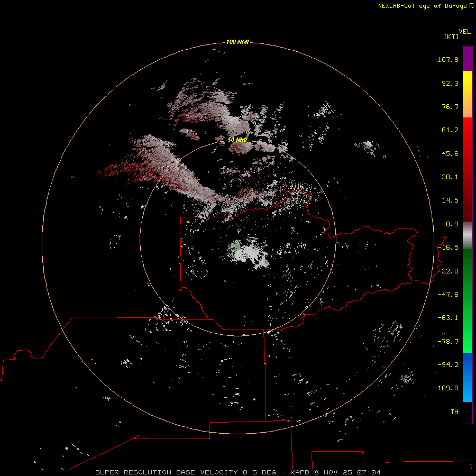Image resolution: width=476 pixels, height=476 pixels.
Task: Click the 45.6 legend value
Action: pos(450,153)
